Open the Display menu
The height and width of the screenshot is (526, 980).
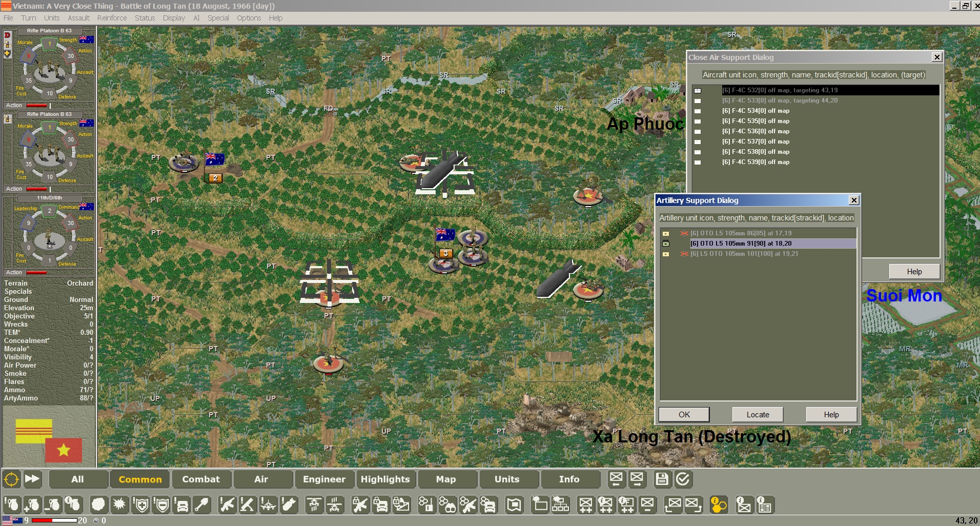(x=174, y=18)
